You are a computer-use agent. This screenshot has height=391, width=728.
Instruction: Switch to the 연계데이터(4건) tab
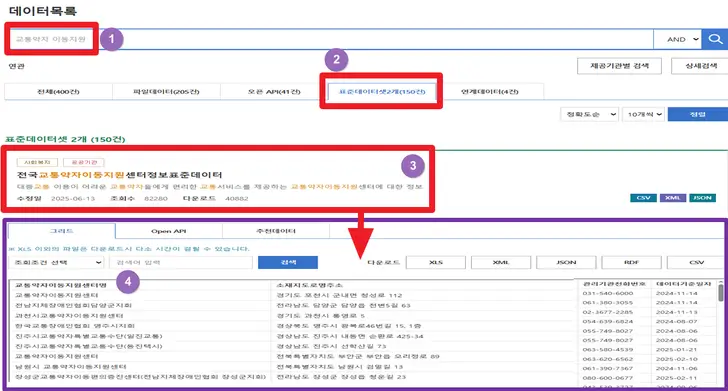coord(489,91)
